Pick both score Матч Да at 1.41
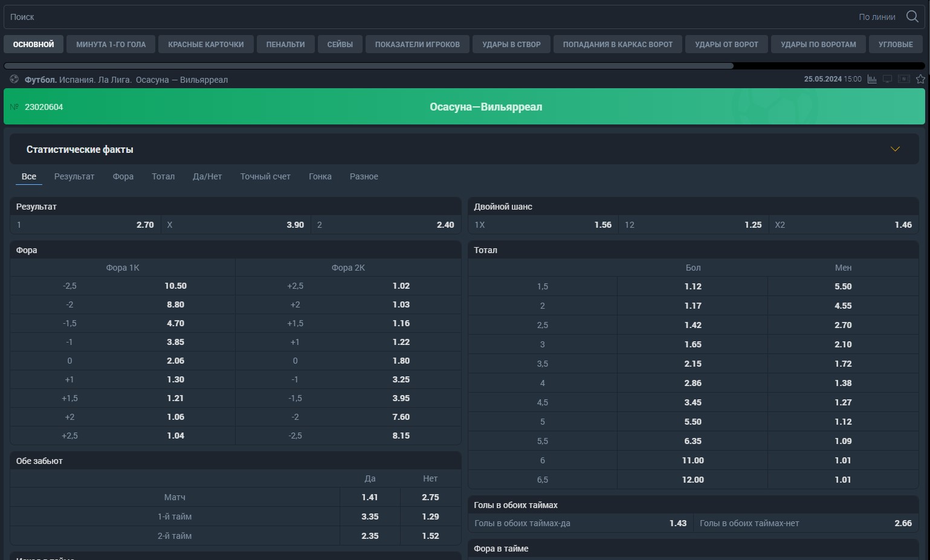Image resolution: width=930 pixels, height=560 pixels. pyautogui.click(x=370, y=497)
